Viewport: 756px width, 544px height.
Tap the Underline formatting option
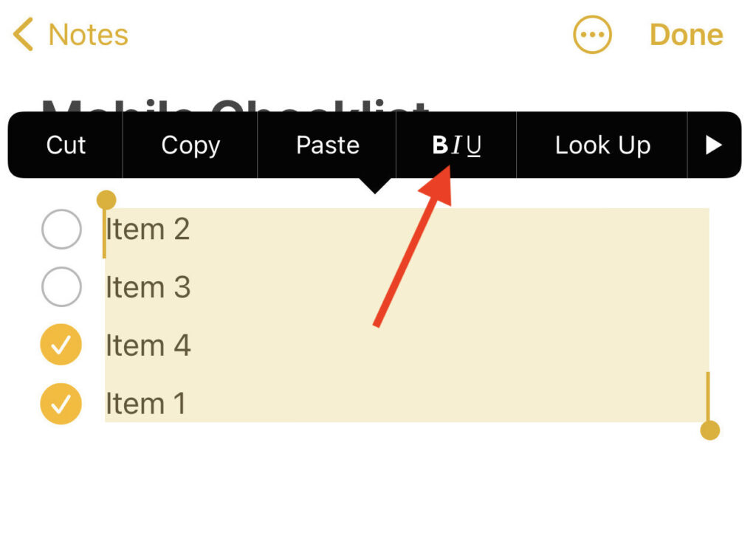point(473,146)
